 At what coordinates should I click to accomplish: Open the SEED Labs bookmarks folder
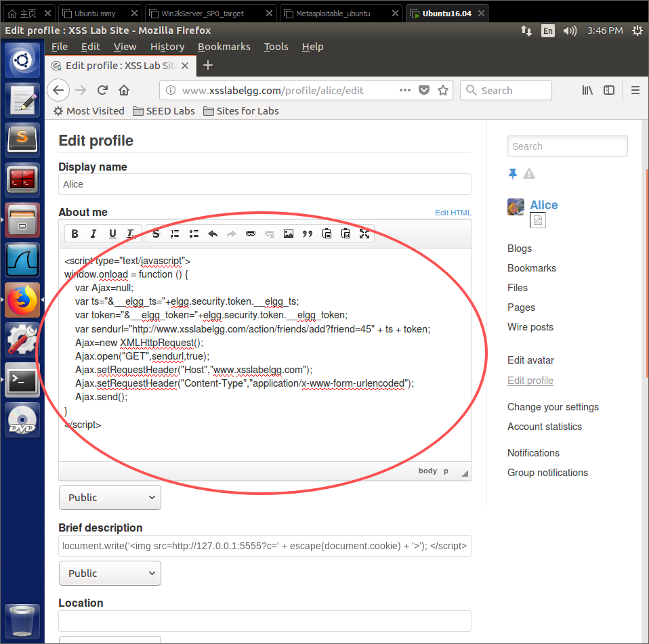tap(164, 111)
